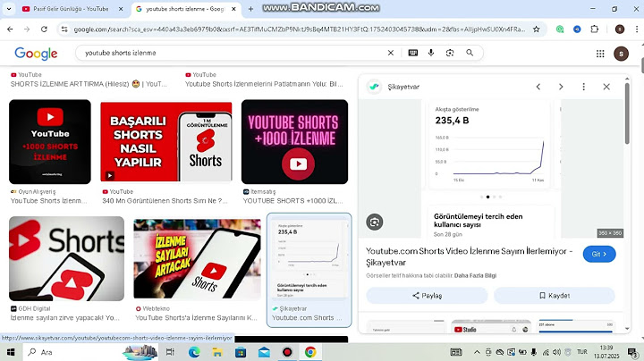The width and height of the screenshot is (644, 361).
Task: Open Şikayetvar source label in preview header
Action: coord(403,87)
